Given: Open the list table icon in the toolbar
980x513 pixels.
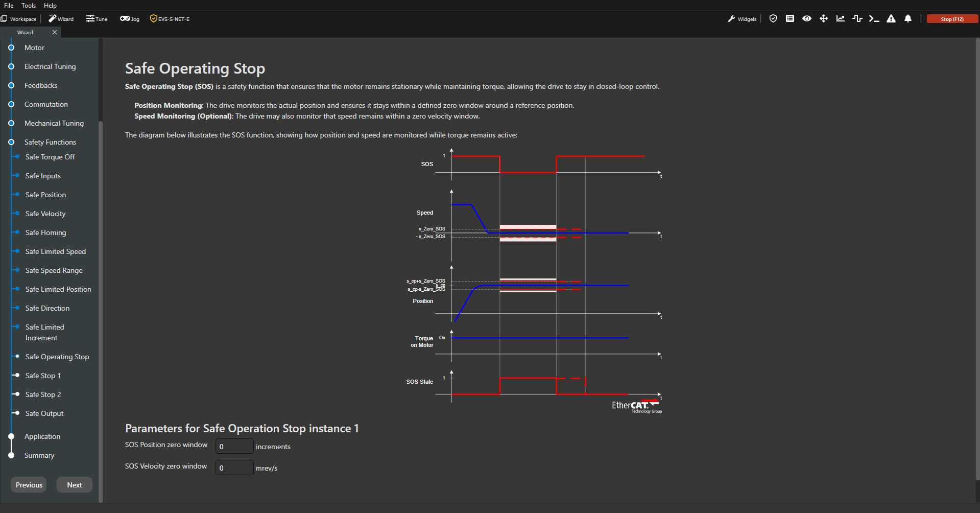Looking at the screenshot, I should 790,19.
